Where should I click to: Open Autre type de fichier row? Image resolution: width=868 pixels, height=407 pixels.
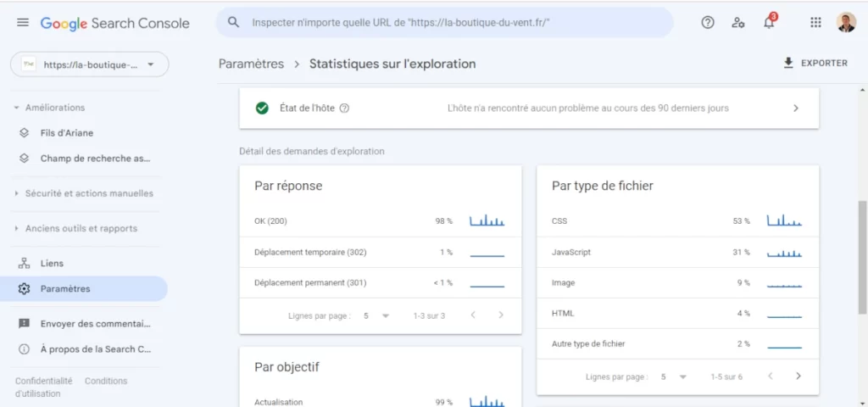coord(677,344)
